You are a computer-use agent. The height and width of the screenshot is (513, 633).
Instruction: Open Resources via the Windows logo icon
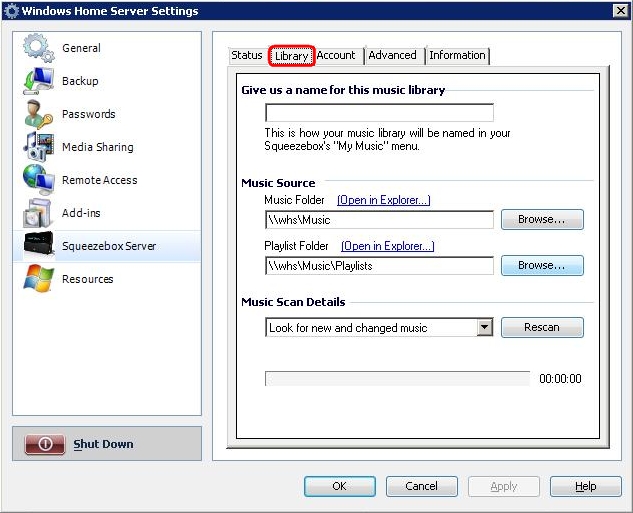38,279
